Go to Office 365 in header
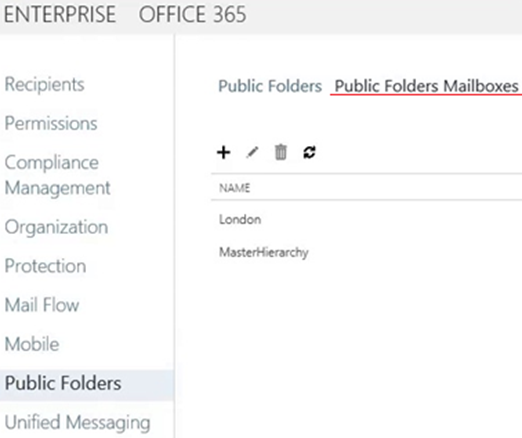The width and height of the screenshot is (522, 438). 192,14
